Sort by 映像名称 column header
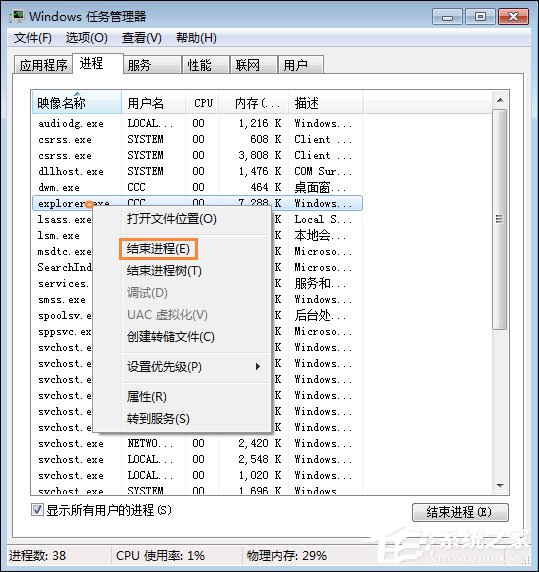The image size is (539, 572). pos(77,103)
